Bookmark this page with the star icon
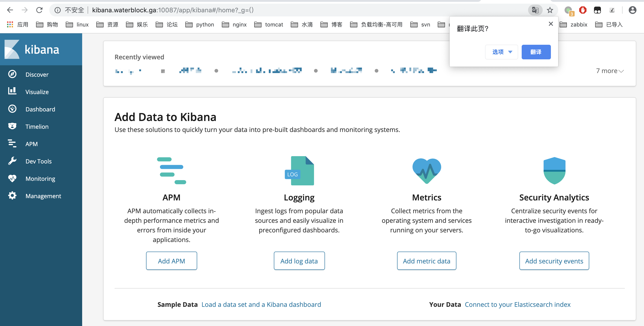The width and height of the screenshot is (644, 326). [x=550, y=10]
